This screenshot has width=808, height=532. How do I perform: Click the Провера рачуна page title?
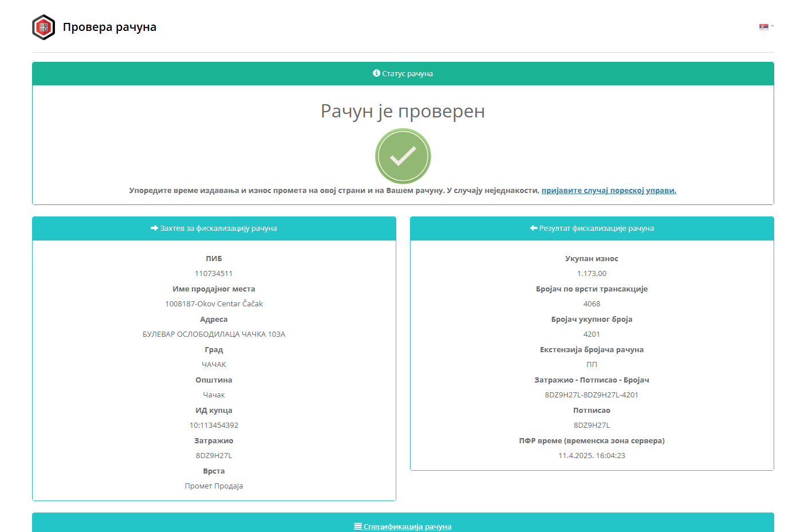109,27
